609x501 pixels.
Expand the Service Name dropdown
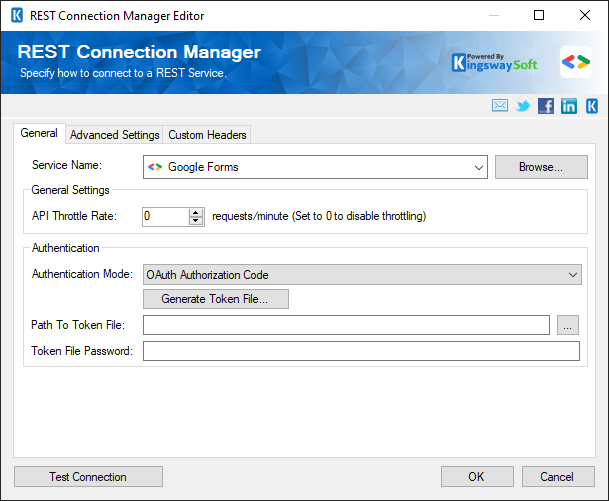pyautogui.click(x=478, y=167)
